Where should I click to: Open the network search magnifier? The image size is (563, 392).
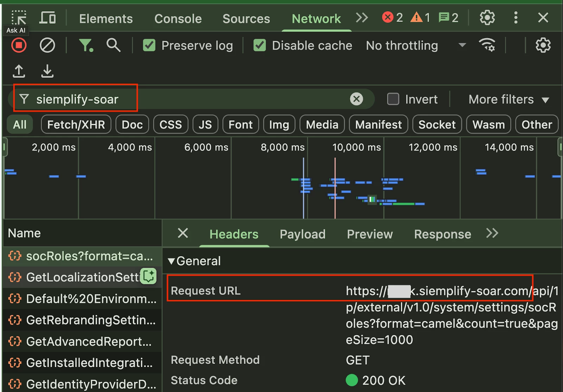click(x=113, y=45)
